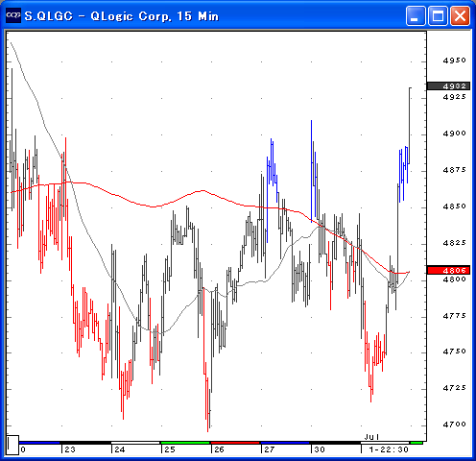Minimize the QLogic chart window
Viewport: 476px width, 461px height.
(x=416, y=15)
